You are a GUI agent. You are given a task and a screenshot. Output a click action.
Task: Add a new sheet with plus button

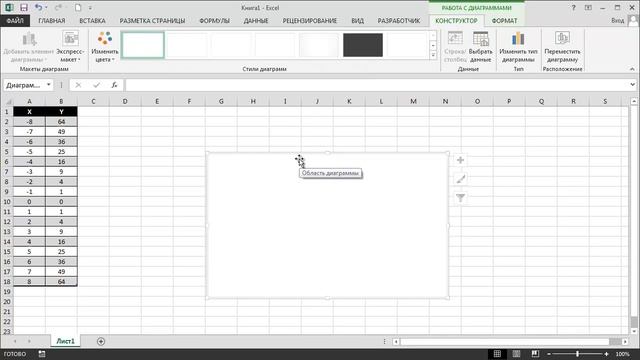click(x=101, y=341)
